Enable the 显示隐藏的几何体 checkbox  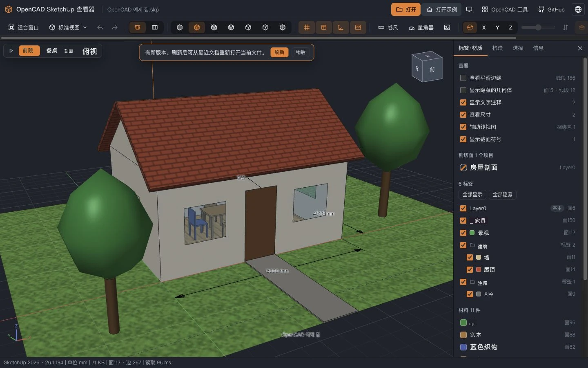click(463, 90)
